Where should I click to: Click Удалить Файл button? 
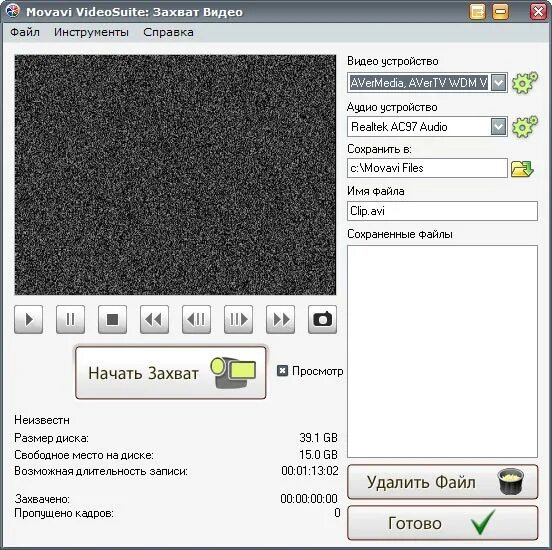tap(443, 482)
